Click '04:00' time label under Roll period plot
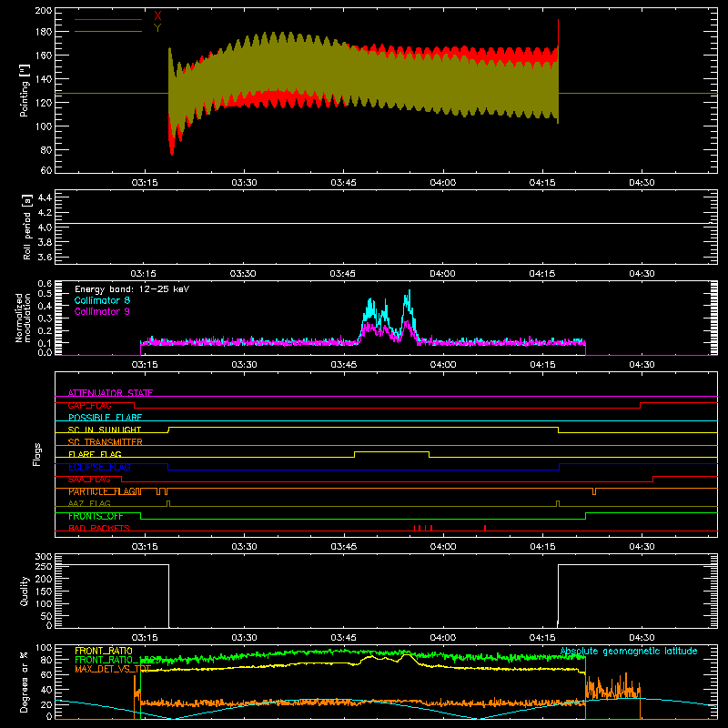The image size is (728, 728). point(443,274)
